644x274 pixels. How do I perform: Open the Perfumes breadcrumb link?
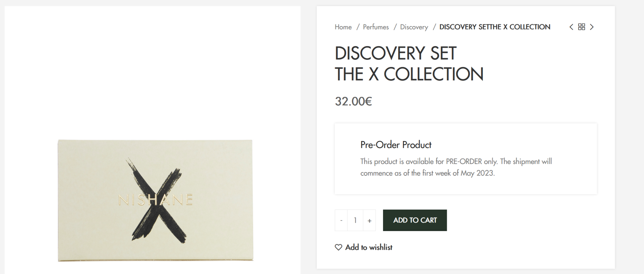[x=376, y=27]
